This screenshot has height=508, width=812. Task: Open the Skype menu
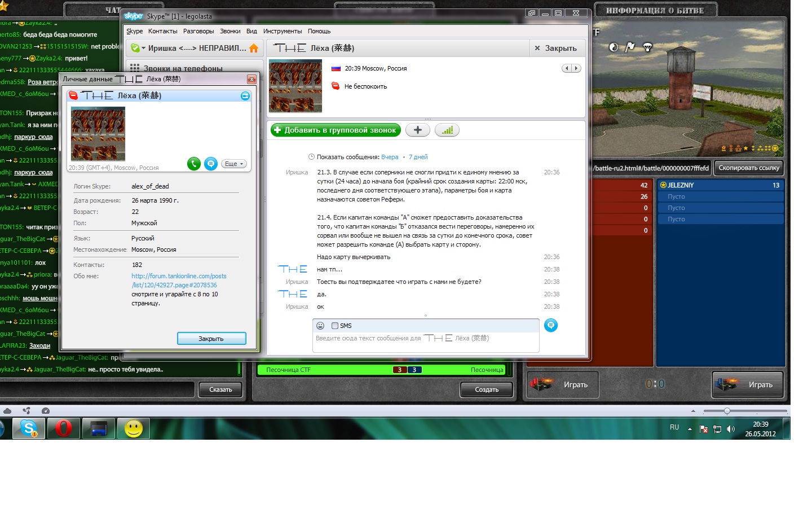[134, 31]
